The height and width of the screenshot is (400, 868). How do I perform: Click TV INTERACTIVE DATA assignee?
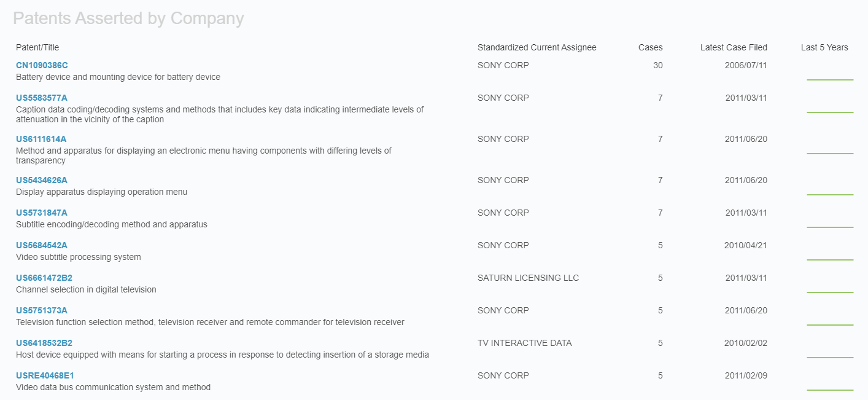point(524,343)
